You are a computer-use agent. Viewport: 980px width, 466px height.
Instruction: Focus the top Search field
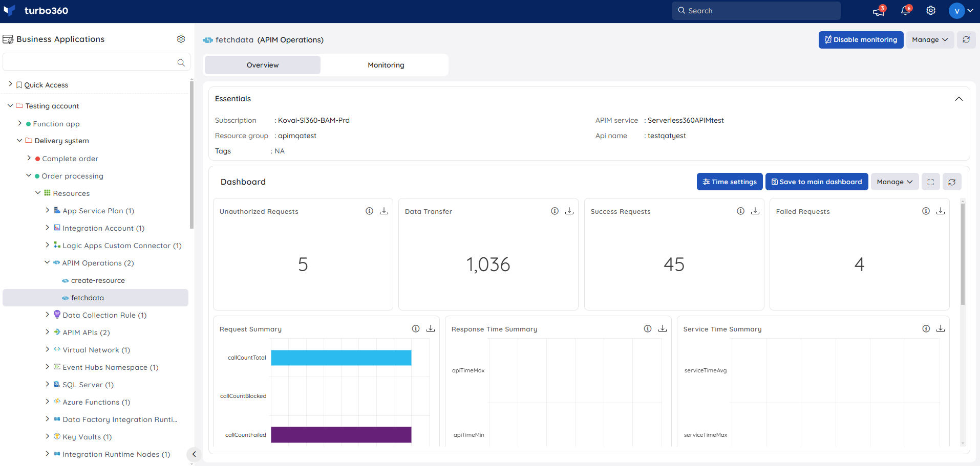coord(756,11)
